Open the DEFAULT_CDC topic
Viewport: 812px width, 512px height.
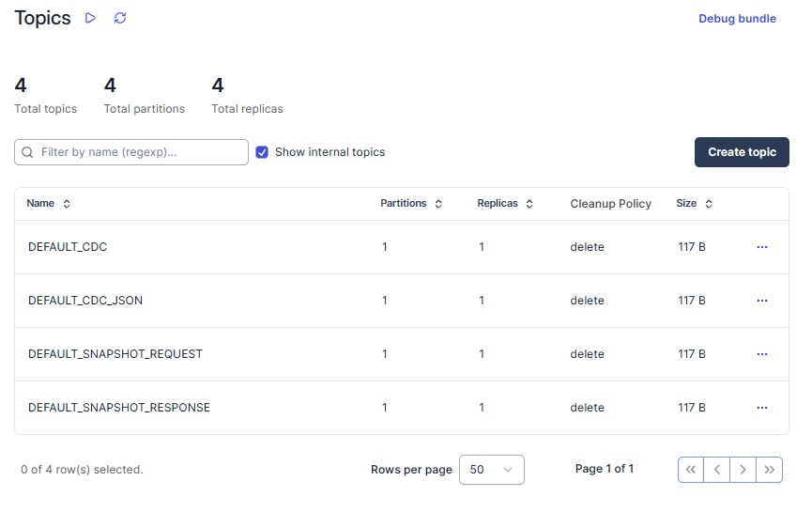[x=68, y=247]
